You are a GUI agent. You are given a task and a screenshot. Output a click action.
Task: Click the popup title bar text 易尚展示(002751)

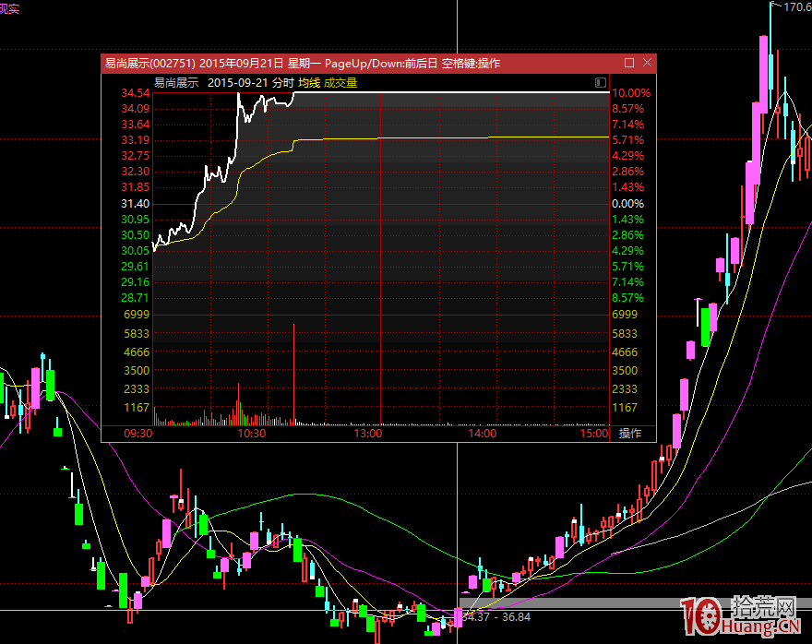click(x=150, y=63)
